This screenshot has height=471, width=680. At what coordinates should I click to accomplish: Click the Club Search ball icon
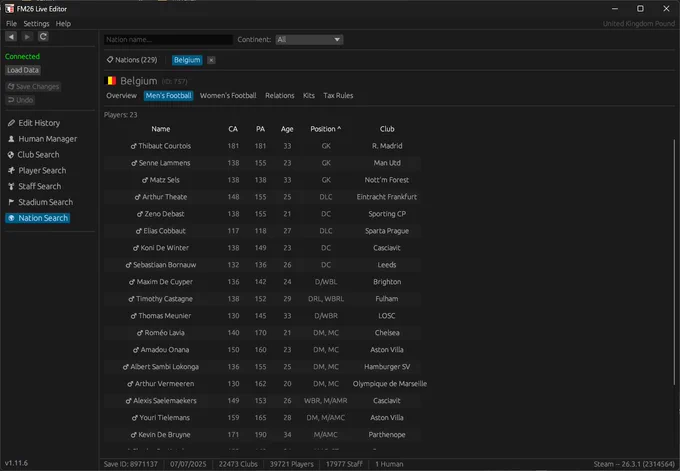[11, 155]
